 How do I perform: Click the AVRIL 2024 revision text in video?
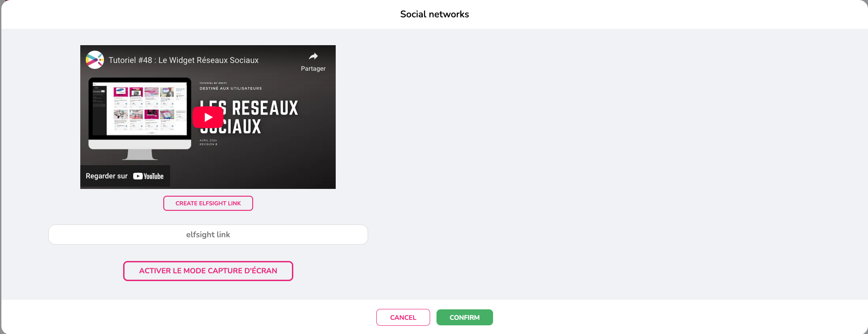[x=208, y=141]
